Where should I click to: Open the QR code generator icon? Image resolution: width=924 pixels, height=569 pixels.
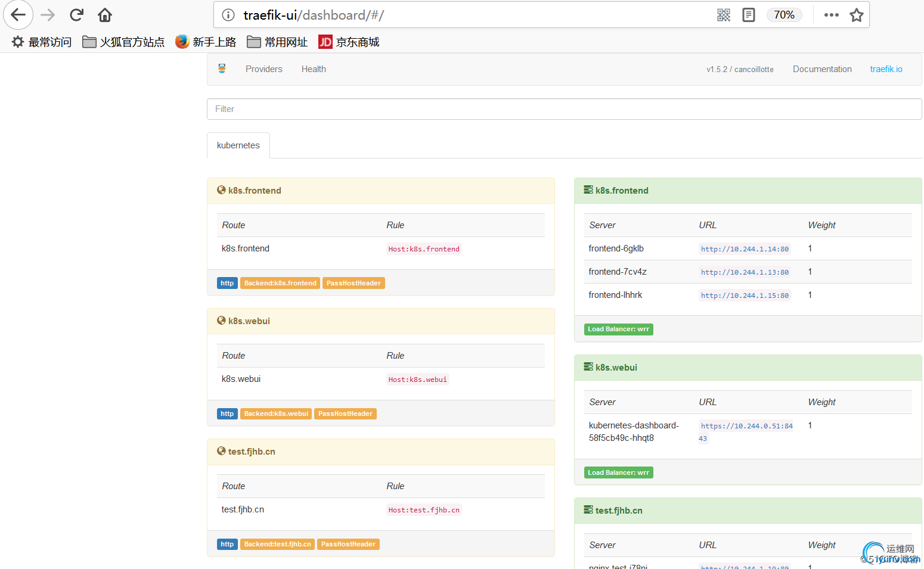724,15
